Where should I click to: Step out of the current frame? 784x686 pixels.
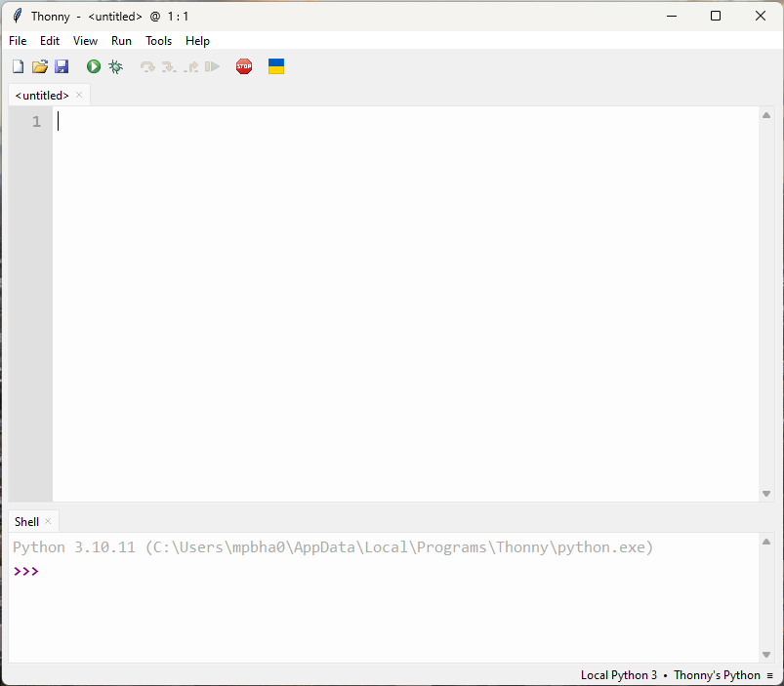190,65
